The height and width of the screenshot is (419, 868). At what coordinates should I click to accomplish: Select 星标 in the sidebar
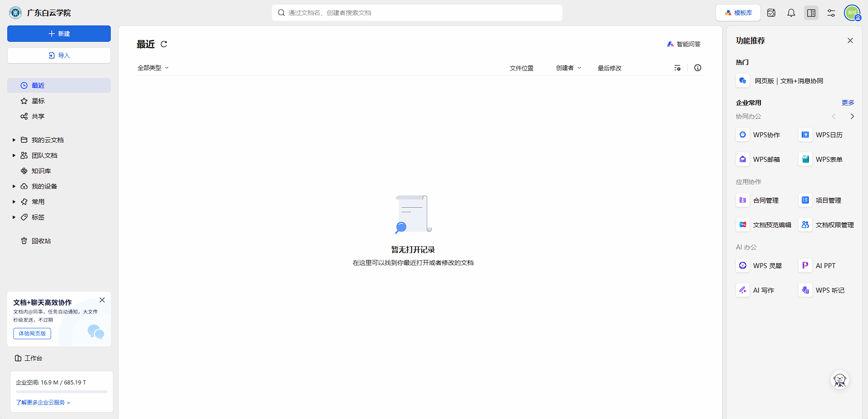38,101
